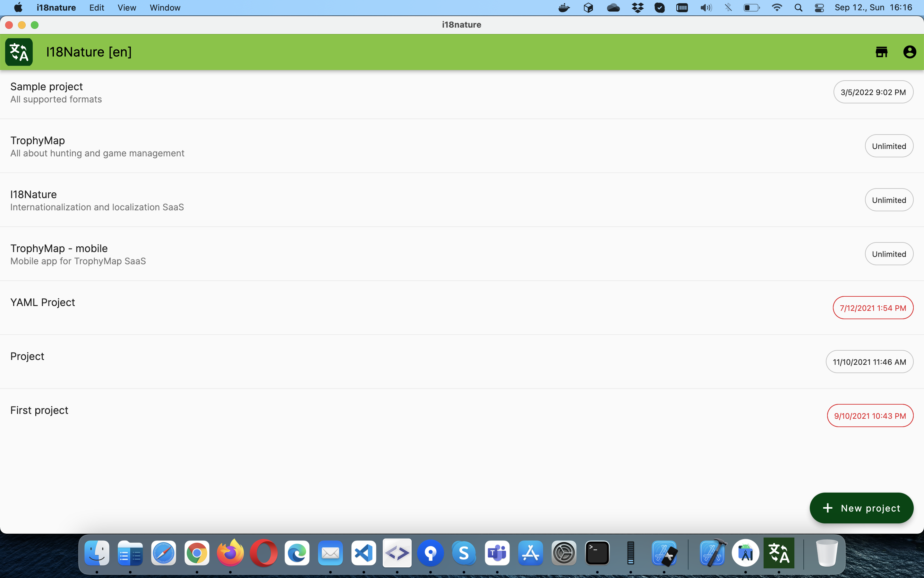Click Unlimited badge on TrophyMap - mobile row
The image size is (924, 578).
[889, 254]
